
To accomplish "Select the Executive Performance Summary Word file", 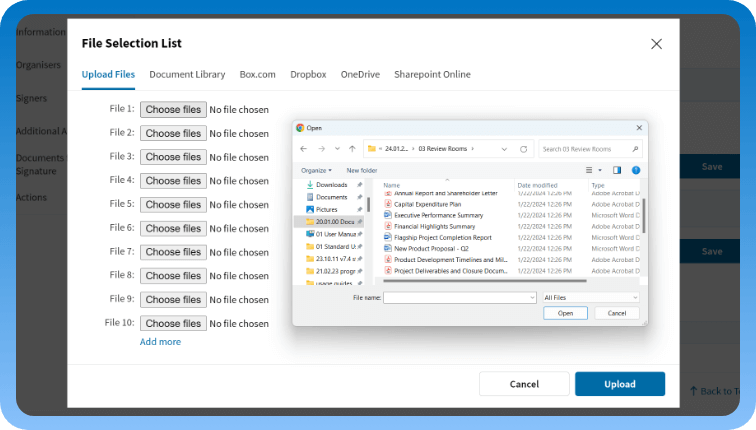I will (438, 215).
